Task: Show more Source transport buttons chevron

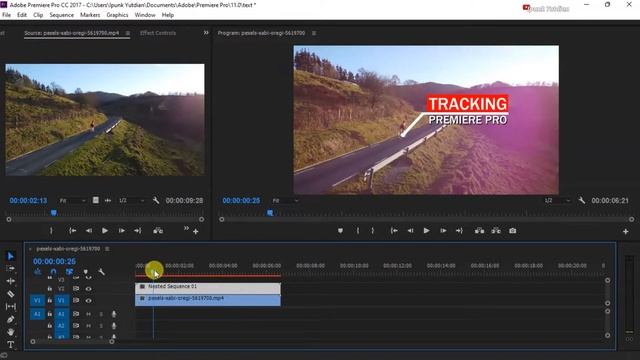Action: pos(186,228)
